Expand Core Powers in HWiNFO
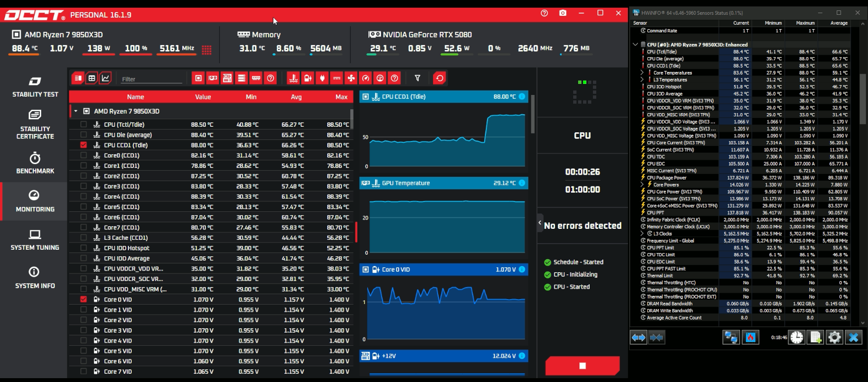This screenshot has height=382, width=868. tap(642, 185)
